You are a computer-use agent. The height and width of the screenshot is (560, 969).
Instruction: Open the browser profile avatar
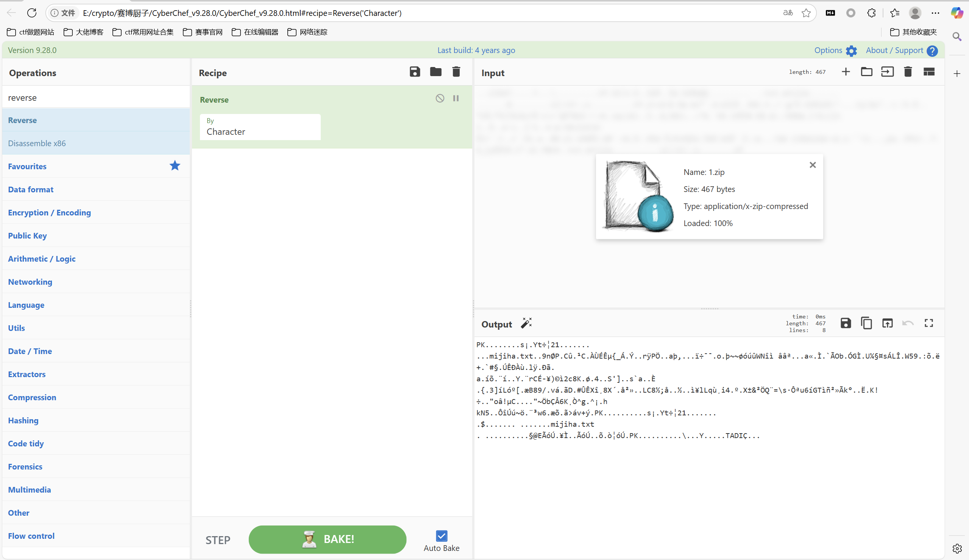(x=915, y=13)
